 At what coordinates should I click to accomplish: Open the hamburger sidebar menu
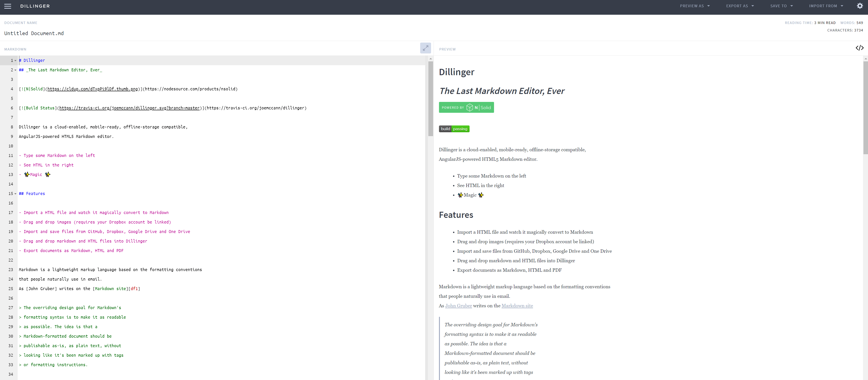click(x=7, y=6)
